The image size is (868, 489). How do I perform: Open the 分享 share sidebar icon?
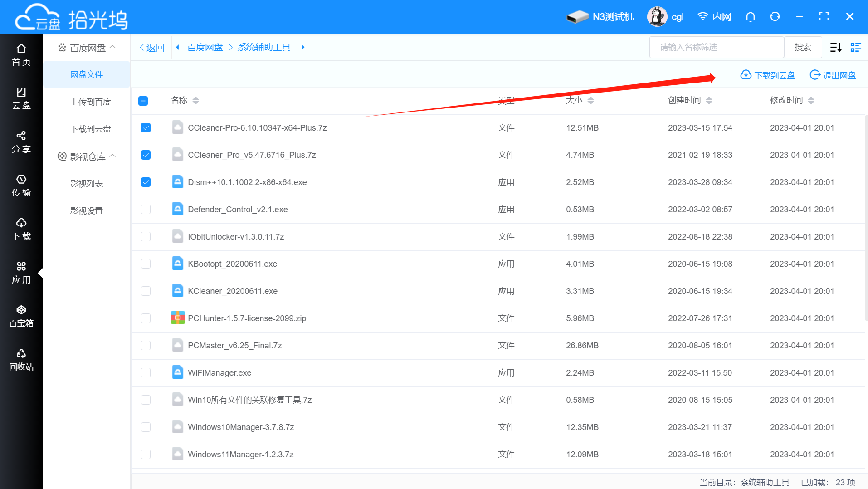[21, 142]
